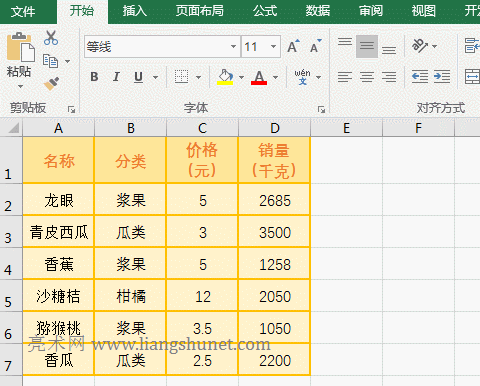Toggle Italic formatting
The height and width of the screenshot is (386, 480).
click(x=116, y=77)
